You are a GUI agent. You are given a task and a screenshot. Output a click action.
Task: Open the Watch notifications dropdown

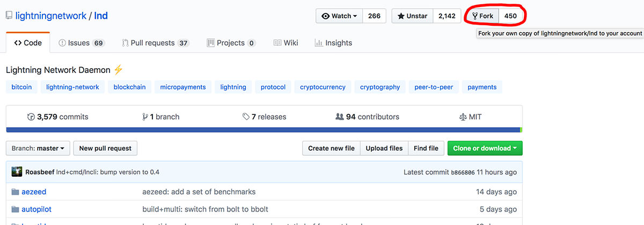[x=339, y=16]
